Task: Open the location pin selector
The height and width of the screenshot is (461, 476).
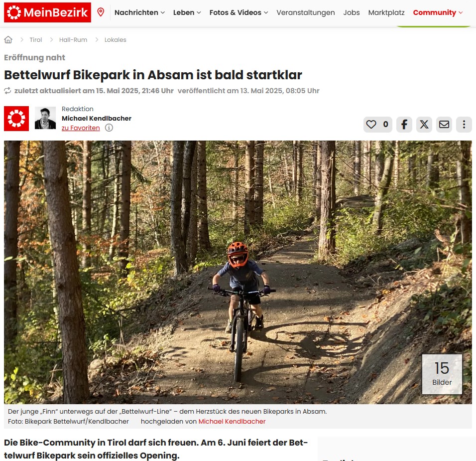Action: coord(101,12)
